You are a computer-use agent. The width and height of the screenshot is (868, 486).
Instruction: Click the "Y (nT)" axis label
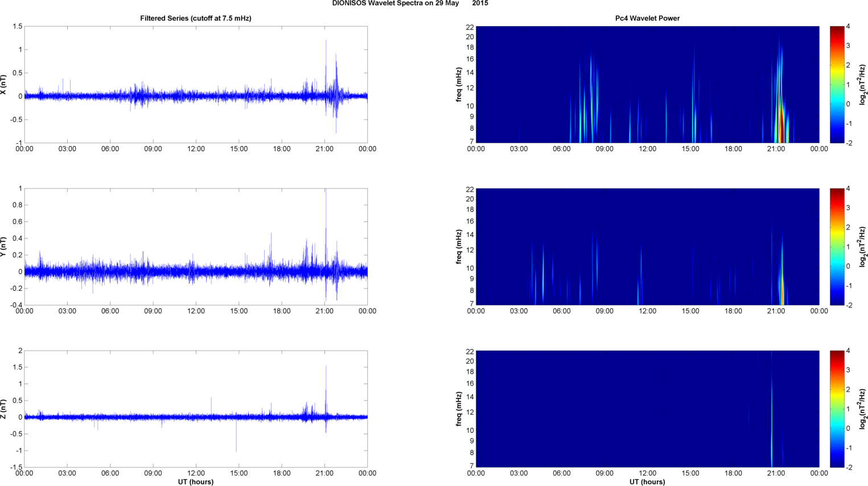3,247
